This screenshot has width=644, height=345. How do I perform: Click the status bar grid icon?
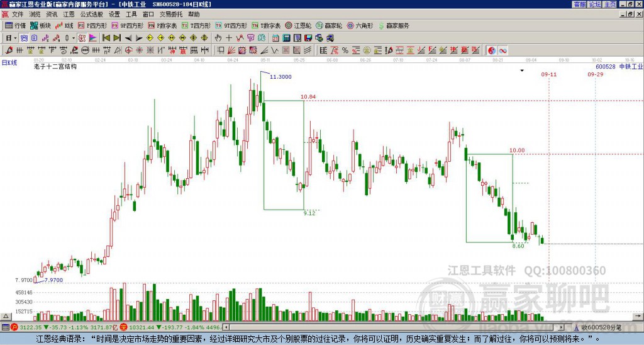[x=5, y=327]
